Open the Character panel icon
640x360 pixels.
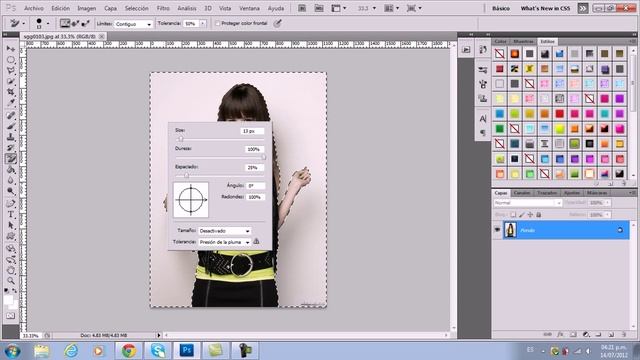click(x=483, y=118)
